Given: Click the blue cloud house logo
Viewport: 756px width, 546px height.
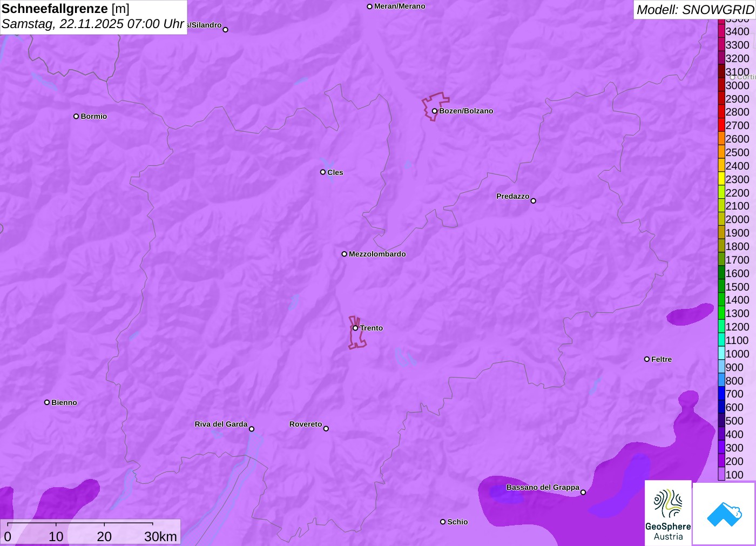Looking at the screenshot, I should click(x=724, y=514).
